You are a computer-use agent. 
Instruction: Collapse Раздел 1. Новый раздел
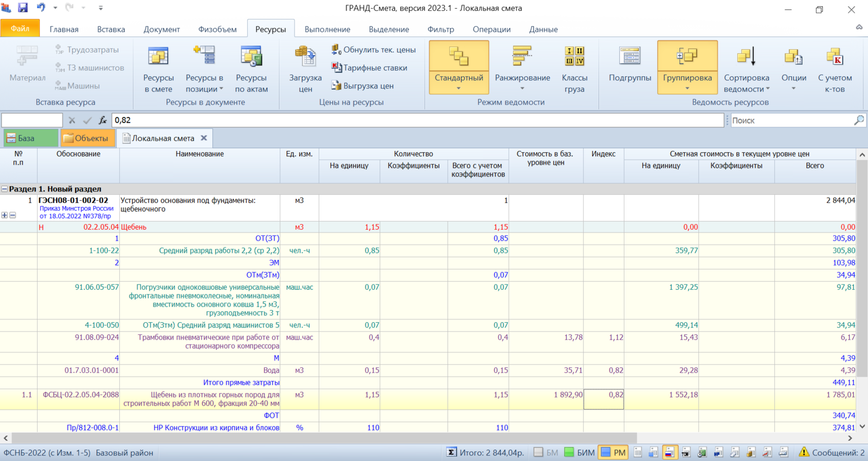5,189
